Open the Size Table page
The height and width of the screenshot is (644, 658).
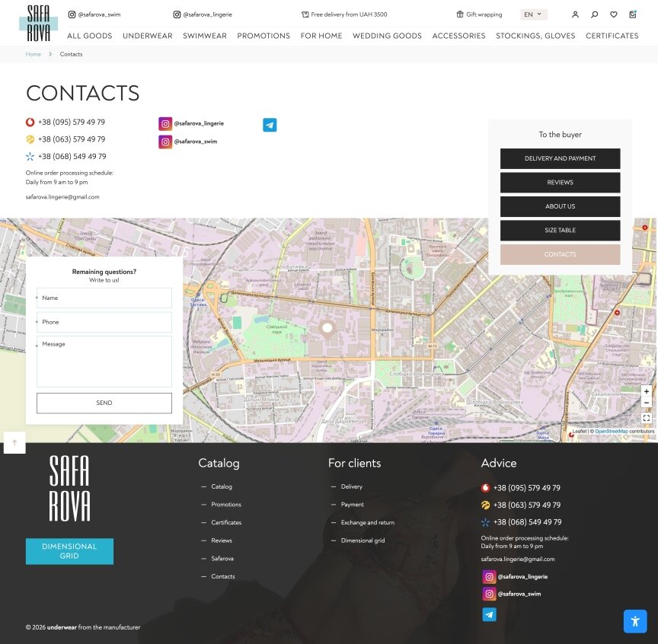coord(561,231)
